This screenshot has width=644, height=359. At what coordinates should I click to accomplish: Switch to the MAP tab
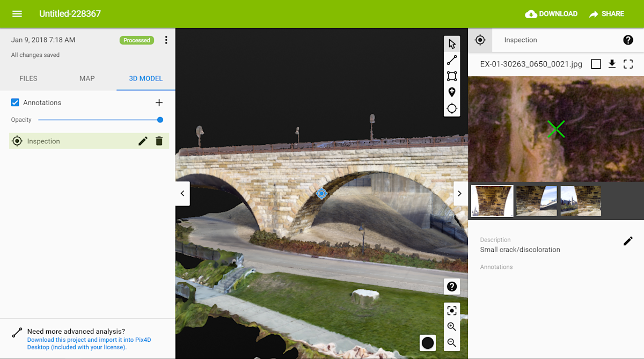pos(86,78)
